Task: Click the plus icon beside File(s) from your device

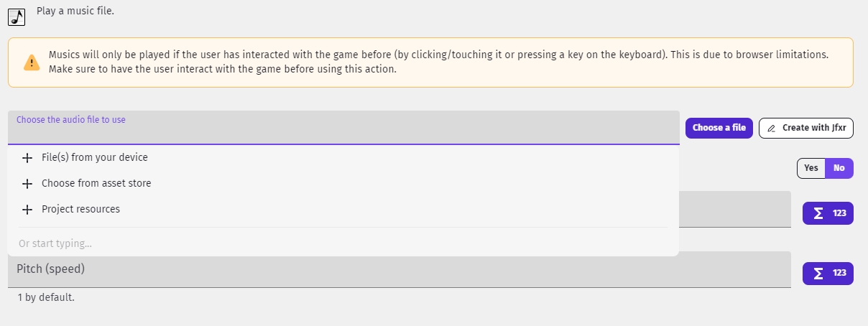Action: [x=27, y=158]
